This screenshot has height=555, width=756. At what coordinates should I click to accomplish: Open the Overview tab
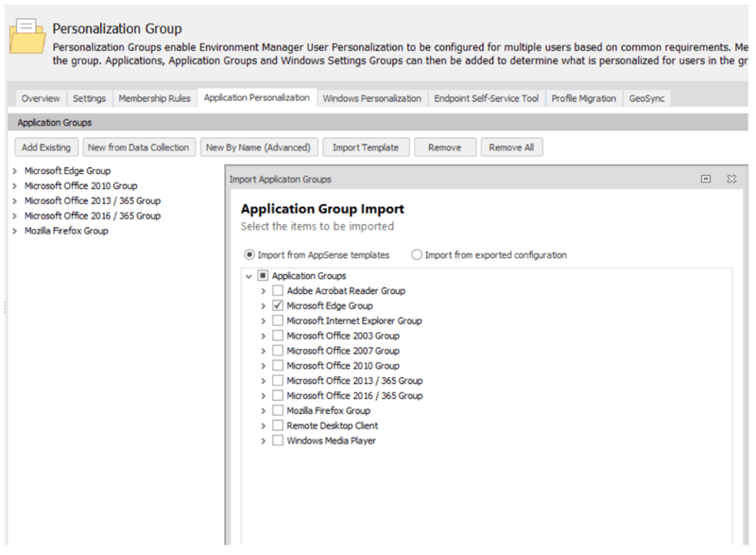41,98
